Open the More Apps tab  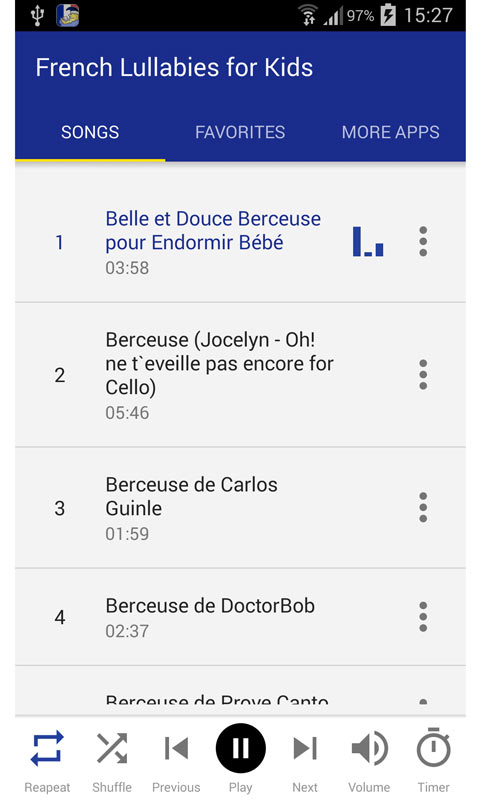[x=390, y=133]
